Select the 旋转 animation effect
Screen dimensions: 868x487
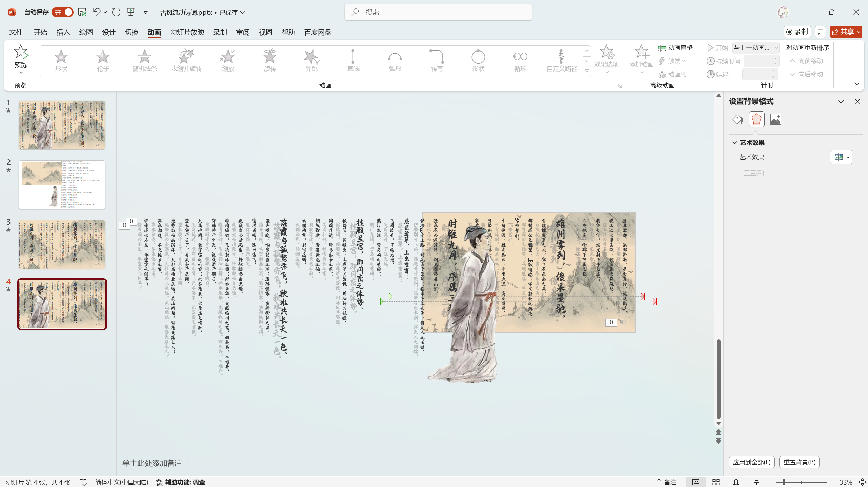point(270,61)
